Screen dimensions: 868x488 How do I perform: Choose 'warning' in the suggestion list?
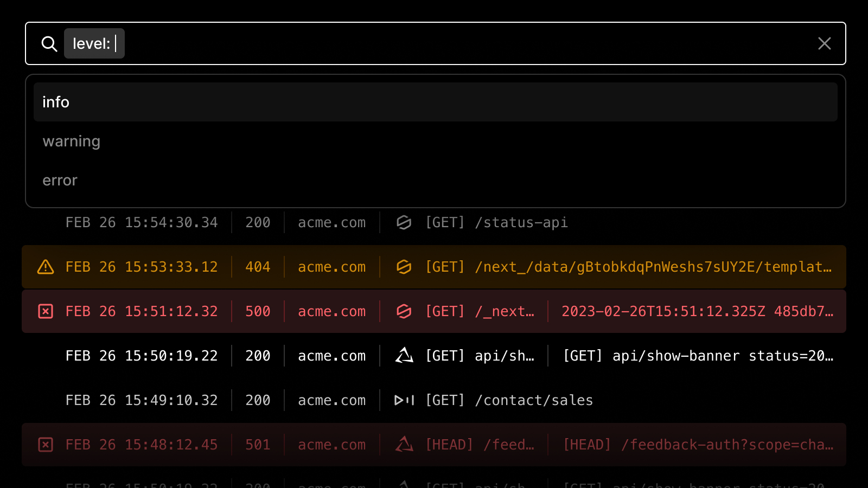71,141
